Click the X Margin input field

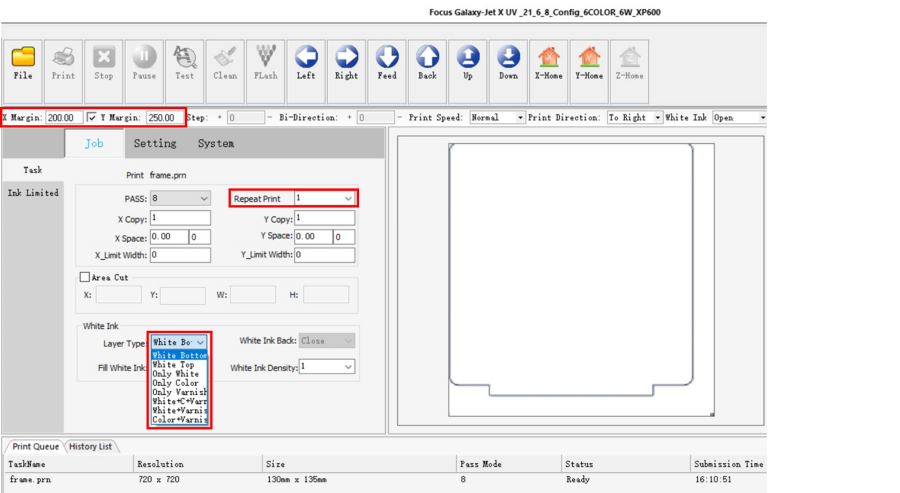(64, 117)
